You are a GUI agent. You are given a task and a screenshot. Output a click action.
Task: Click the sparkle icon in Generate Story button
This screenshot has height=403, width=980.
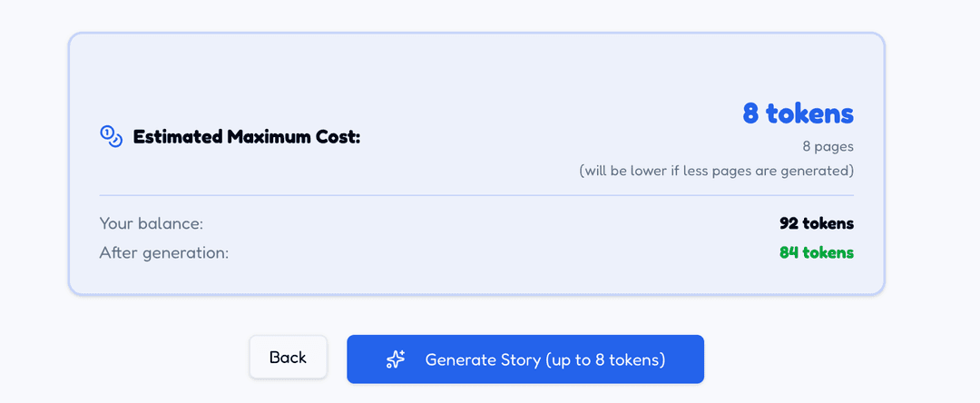[396, 359]
